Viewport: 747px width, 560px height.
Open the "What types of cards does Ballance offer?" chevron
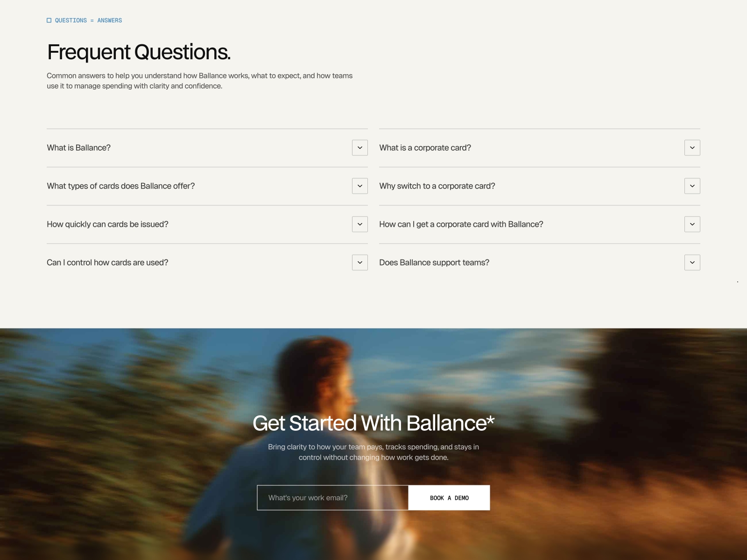[359, 186]
